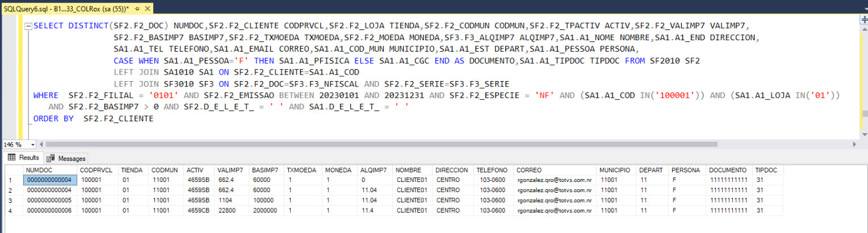Image resolution: width=868 pixels, height=233 pixels.
Task: Select the BASIMP7 column header
Action: pos(267,171)
